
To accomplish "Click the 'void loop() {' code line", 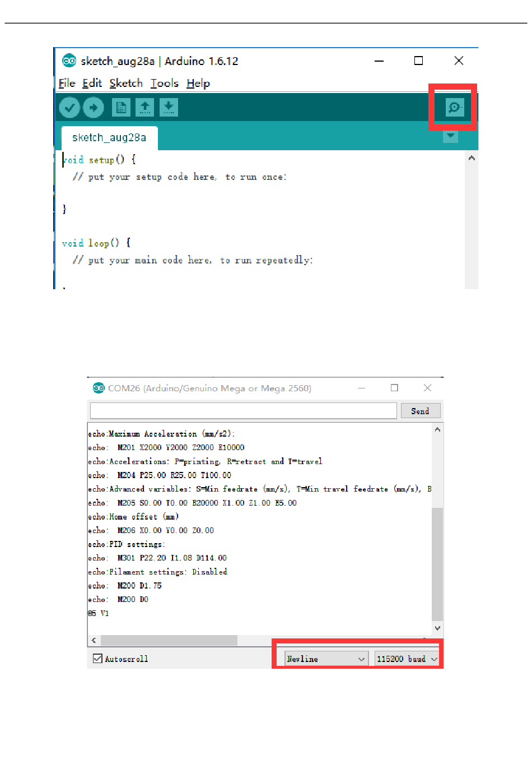I will (x=96, y=243).
